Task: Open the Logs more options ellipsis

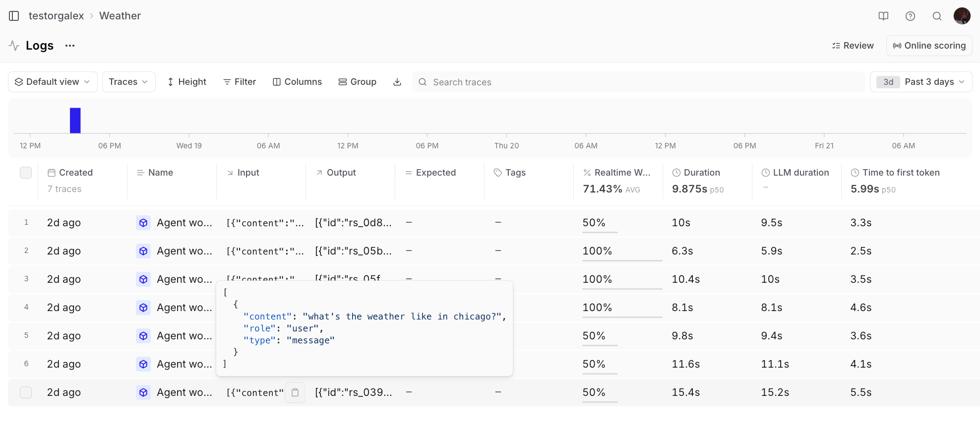Action: (70, 46)
